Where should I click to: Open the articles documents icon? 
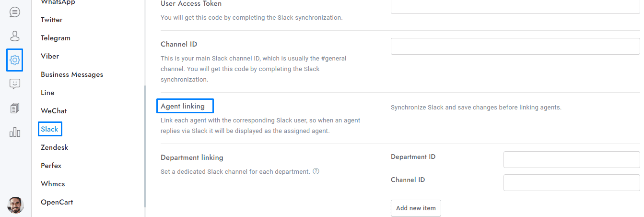15,108
